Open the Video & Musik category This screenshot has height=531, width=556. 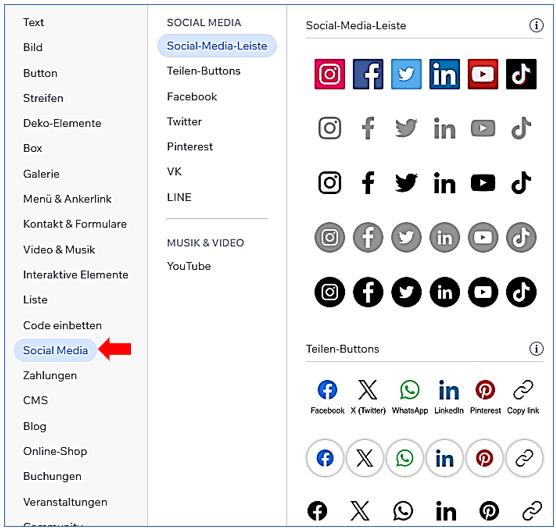coord(59,250)
